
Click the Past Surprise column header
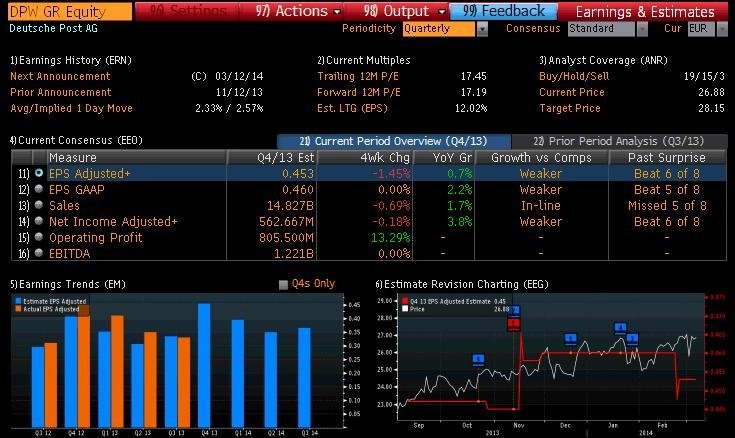click(667, 158)
